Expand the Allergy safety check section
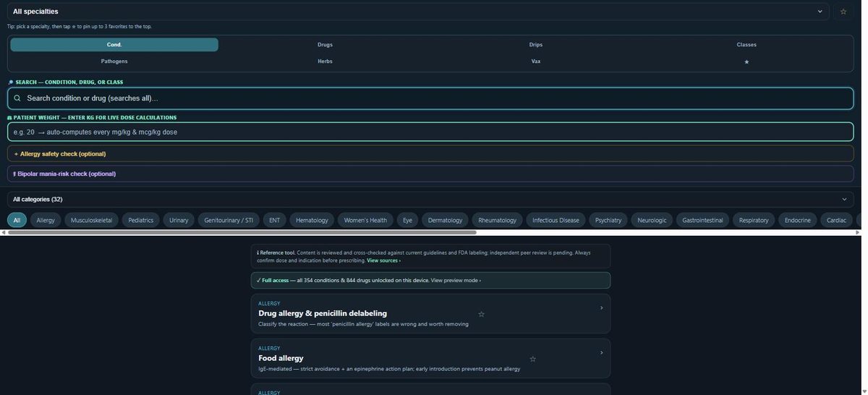 coord(430,153)
